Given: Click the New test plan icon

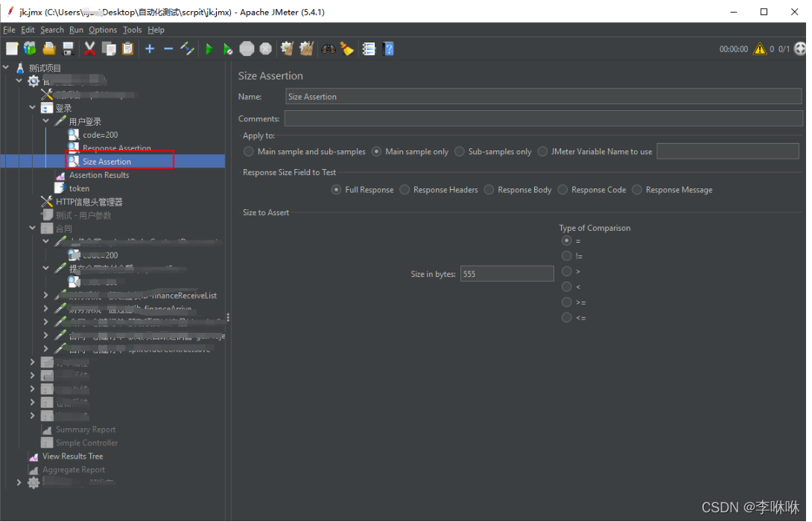Looking at the screenshot, I should [x=11, y=48].
